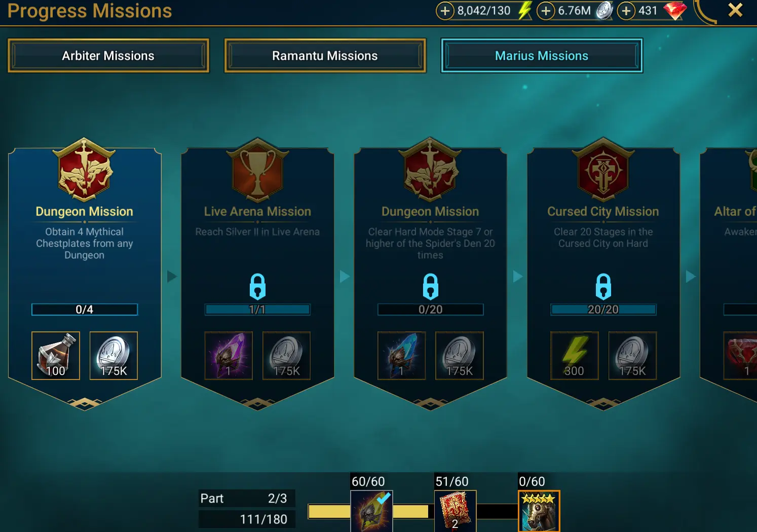Image resolution: width=757 pixels, height=532 pixels.
Task: Add more energy with plus button
Action: [444, 11]
